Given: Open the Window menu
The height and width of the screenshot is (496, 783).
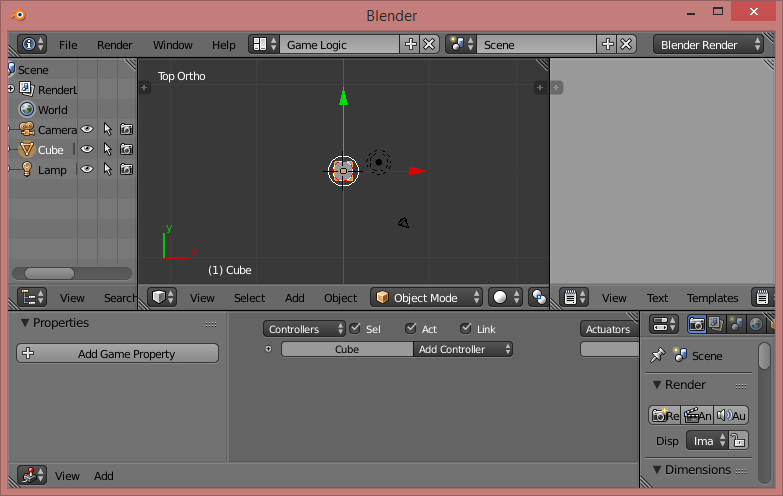Looking at the screenshot, I should (x=172, y=45).
